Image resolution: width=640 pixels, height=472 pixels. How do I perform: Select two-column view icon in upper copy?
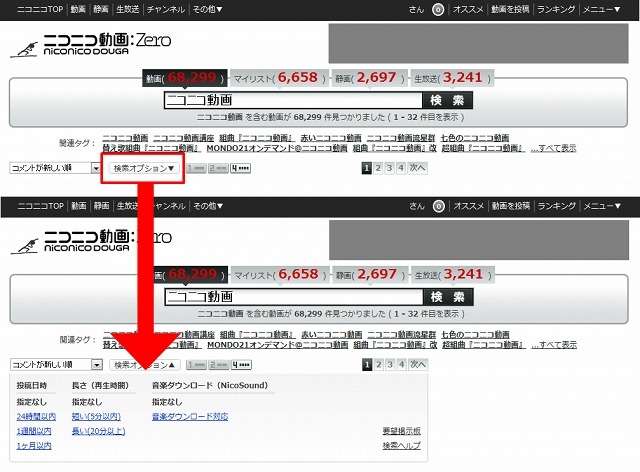point(218,168)
